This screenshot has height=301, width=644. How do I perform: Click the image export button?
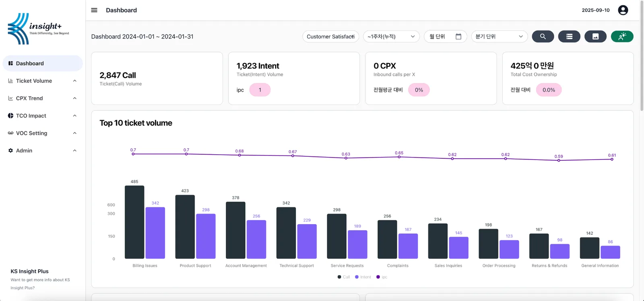pyautogui.click(x=595, y=37)
